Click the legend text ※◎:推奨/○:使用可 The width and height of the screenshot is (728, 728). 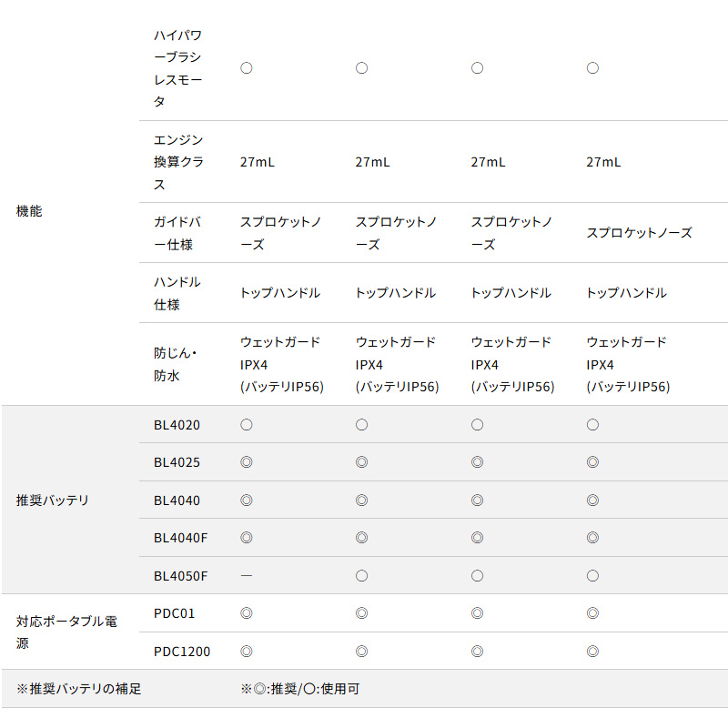pos(299,689)
